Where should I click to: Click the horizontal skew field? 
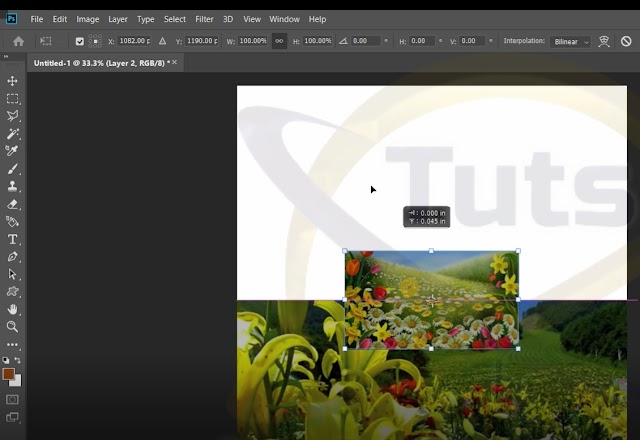422,41
